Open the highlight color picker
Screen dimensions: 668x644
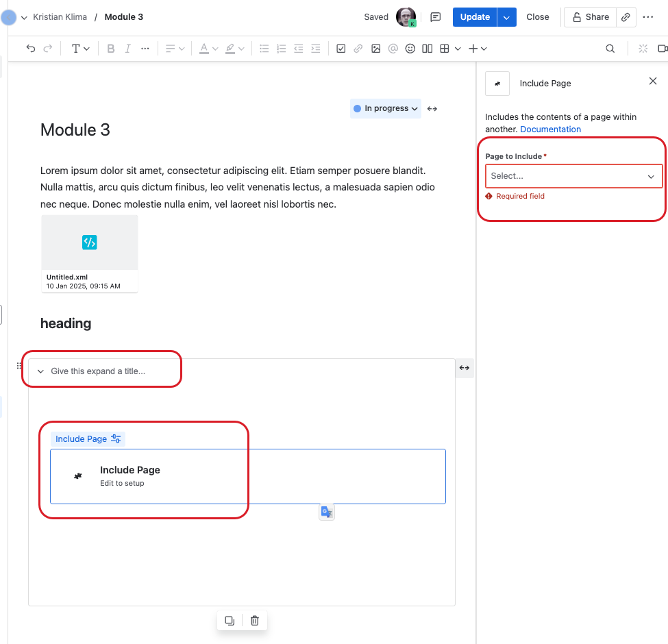tap(230, 49)
